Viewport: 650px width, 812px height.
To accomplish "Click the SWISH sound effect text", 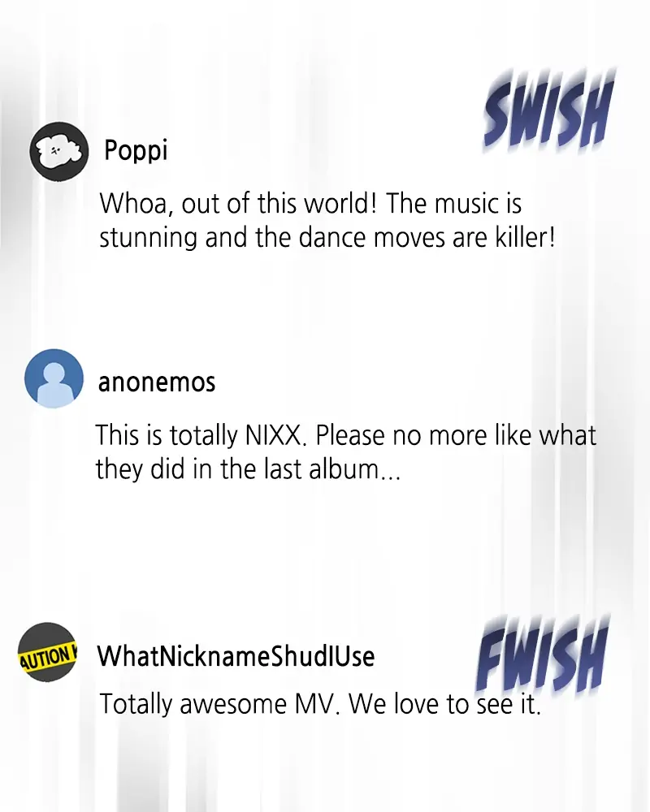I will (547, 110).
